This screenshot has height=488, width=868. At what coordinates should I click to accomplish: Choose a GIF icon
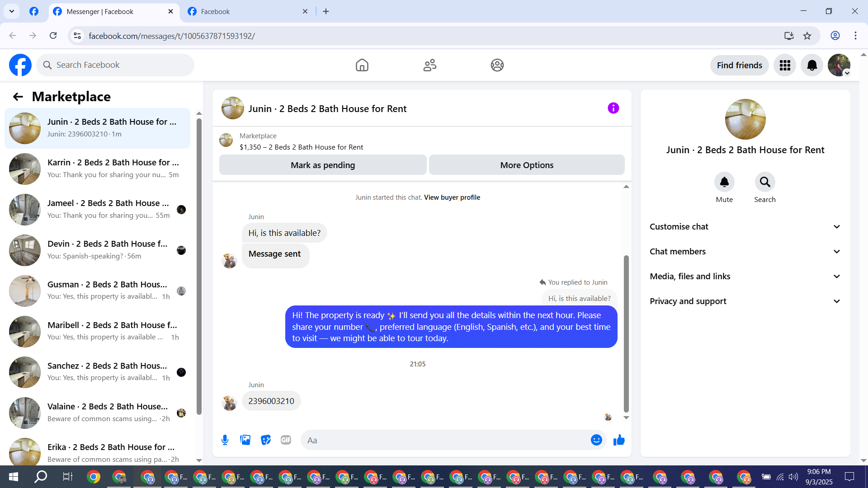click(286, 440)
